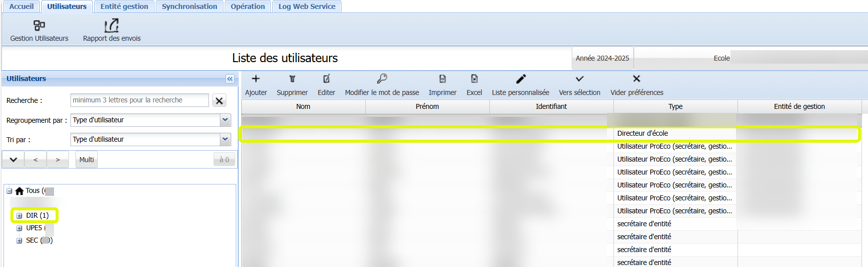Open Rapport des envois
The height and width of the screenshot is (267, 868).
click(112, 26)
